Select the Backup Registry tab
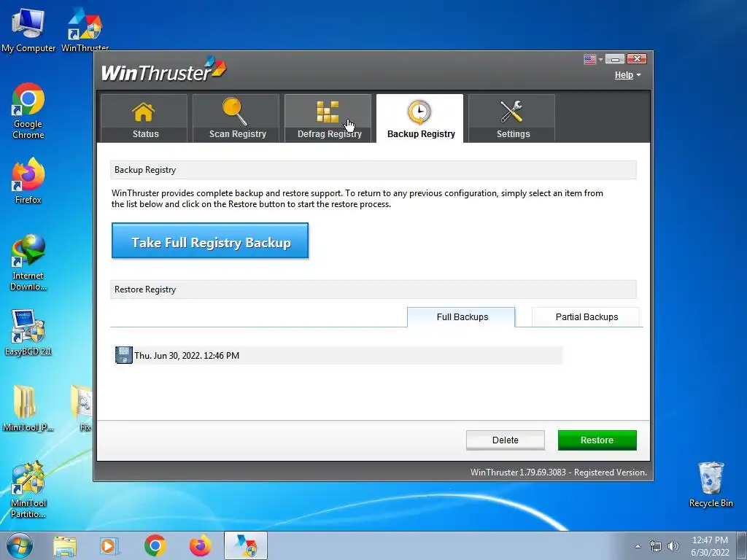Viewport: 747px width, 560px height. pyautogui.click(x=419, y=118)
